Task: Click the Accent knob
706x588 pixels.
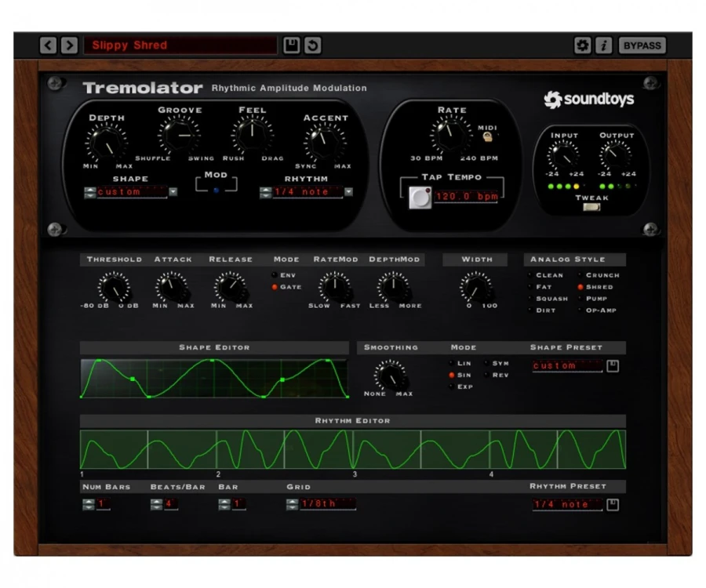Action: point(325,143)
